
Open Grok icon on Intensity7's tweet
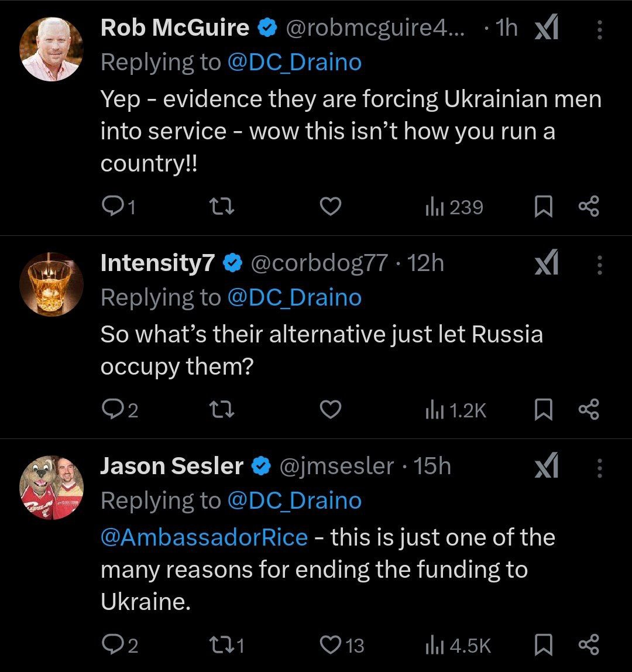coord(547,264)
